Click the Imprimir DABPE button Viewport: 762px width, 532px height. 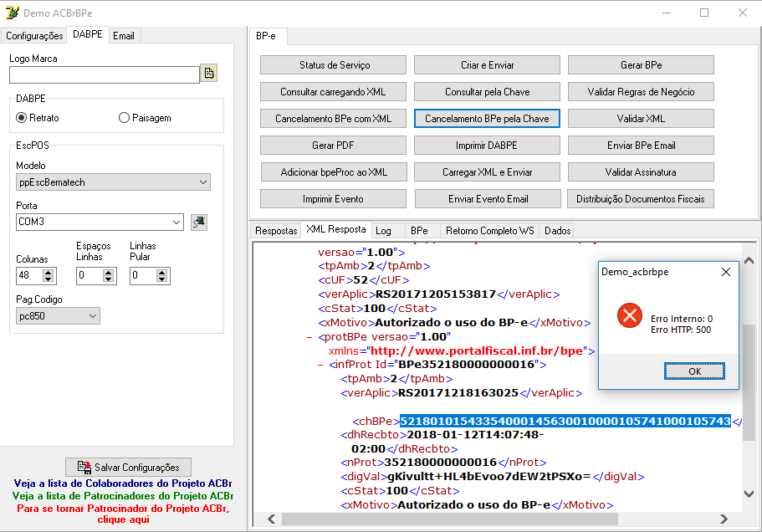click(487, 146)
